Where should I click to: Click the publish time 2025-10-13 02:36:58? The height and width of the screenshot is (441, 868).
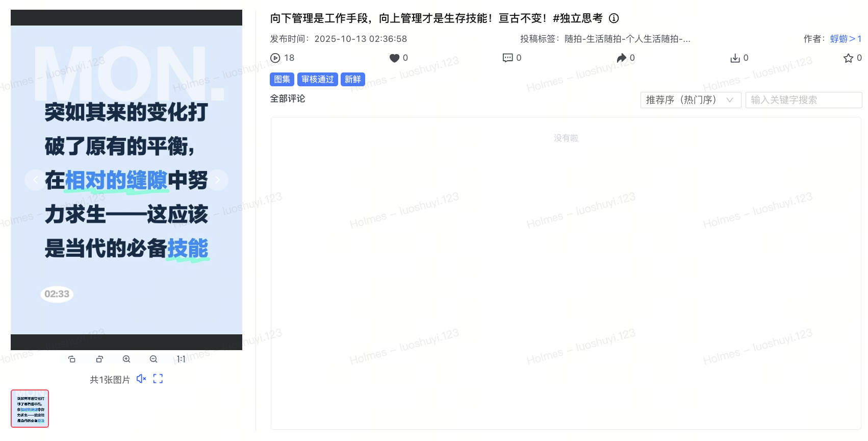click(361, 39)
